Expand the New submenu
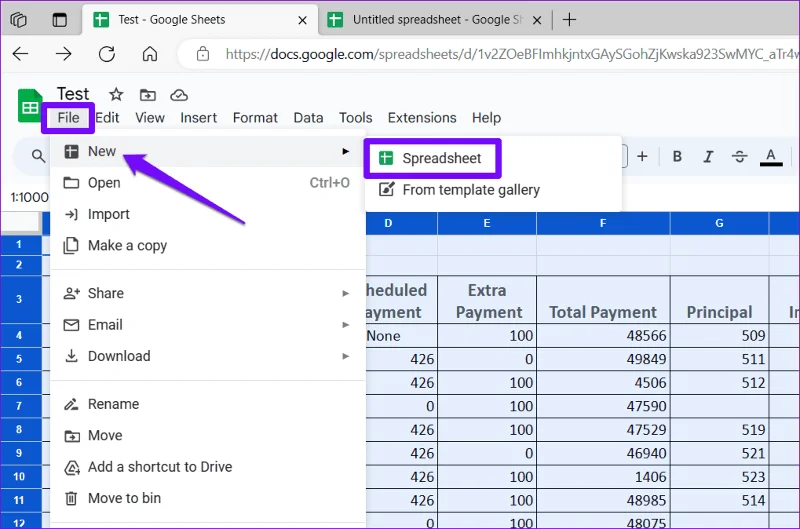 point(208,152)
